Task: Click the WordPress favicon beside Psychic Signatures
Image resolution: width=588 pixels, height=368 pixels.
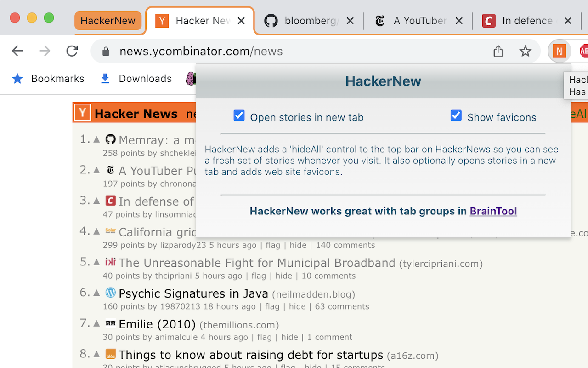Action: (110, 293)
